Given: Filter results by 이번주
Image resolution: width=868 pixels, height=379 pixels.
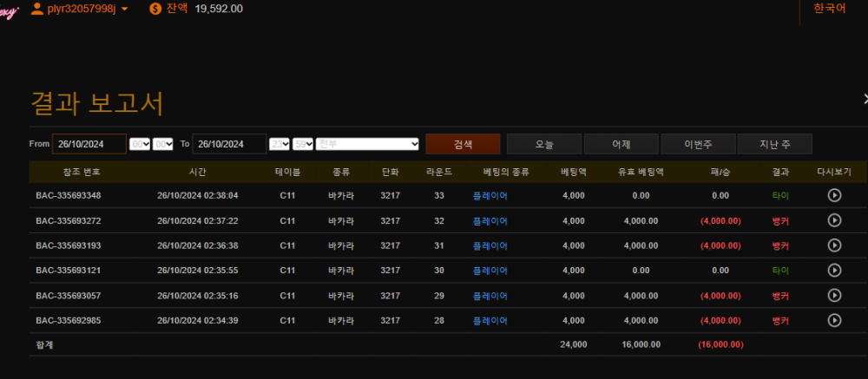Looking at the screenshot, I should pyautogui.click(x=698, y=144).
